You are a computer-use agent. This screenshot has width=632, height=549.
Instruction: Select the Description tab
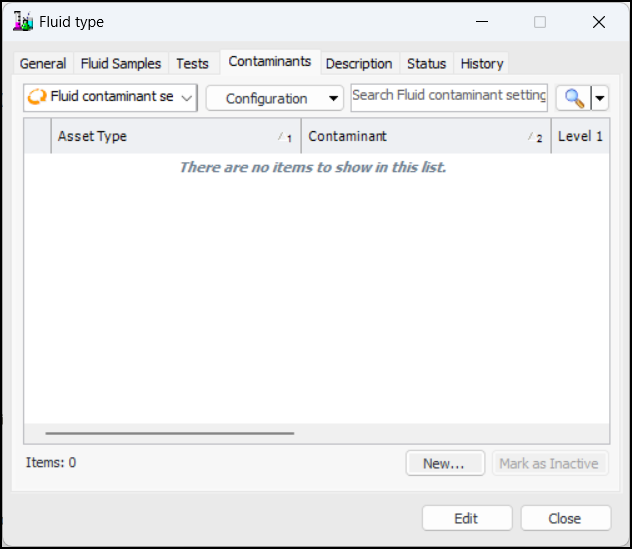tap(359, 63)
